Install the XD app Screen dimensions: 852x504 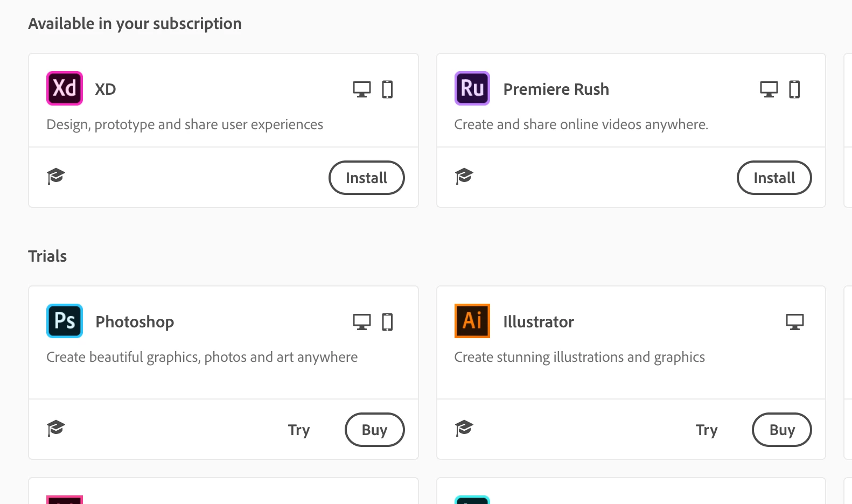(366, 178)
